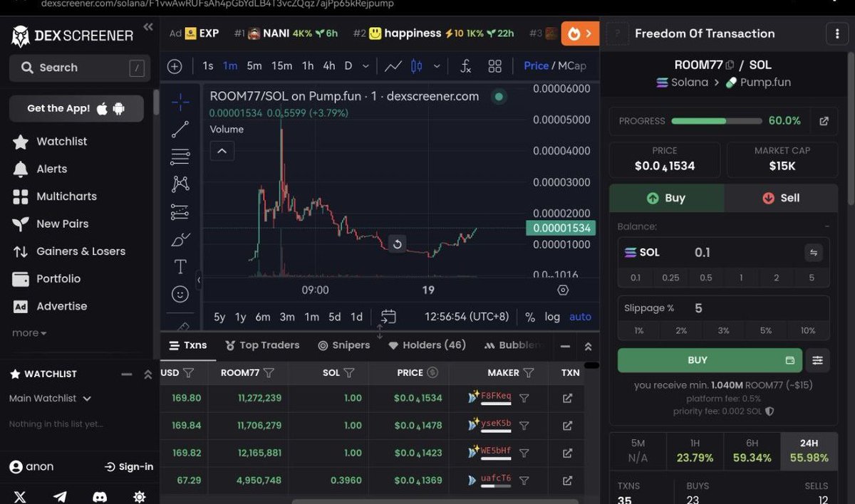The height and width of the screenshot is (504, 855).
Task: Select the horizontal lines Fibonacci tool
Action: [x=180, y=157]
